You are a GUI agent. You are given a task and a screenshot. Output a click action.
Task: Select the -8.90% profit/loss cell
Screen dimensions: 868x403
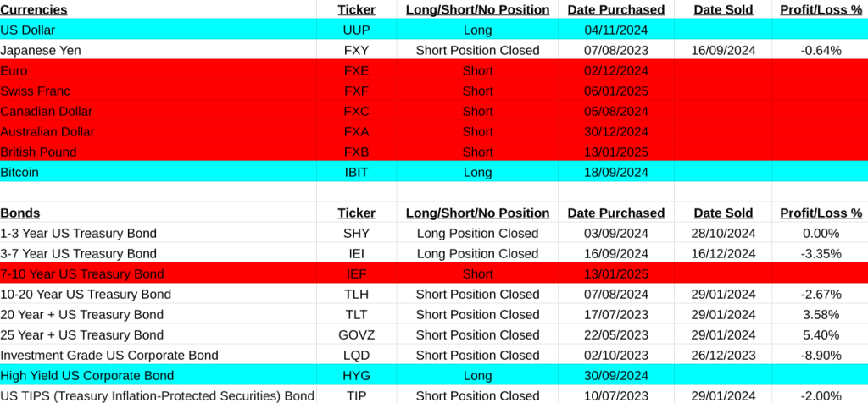pyautogui.click(x=820, y=355)
